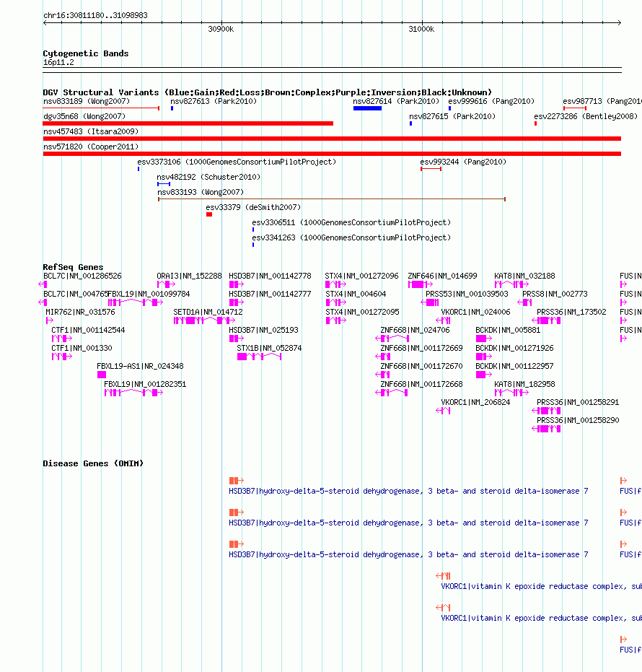
Task: Select the 16p11.2 cytogenetic band label
Action: 58,63
